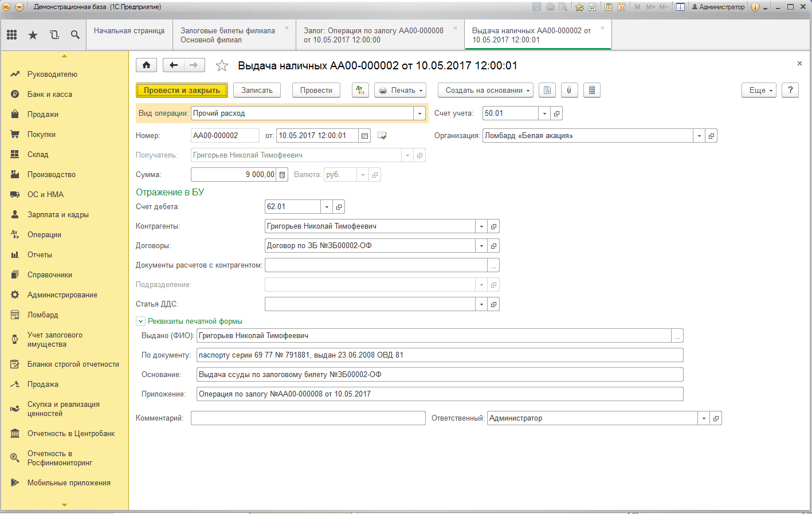Open help with question mark button
This screenshot has width=812, height=514.
coord(790,91)
